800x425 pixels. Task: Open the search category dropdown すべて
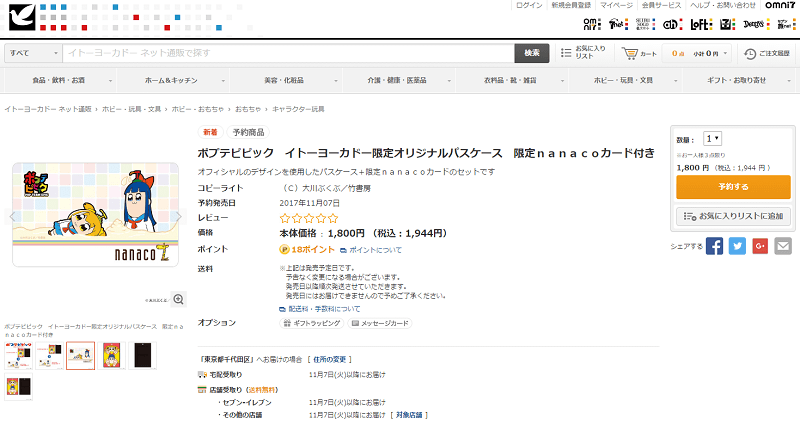[33, 53]
